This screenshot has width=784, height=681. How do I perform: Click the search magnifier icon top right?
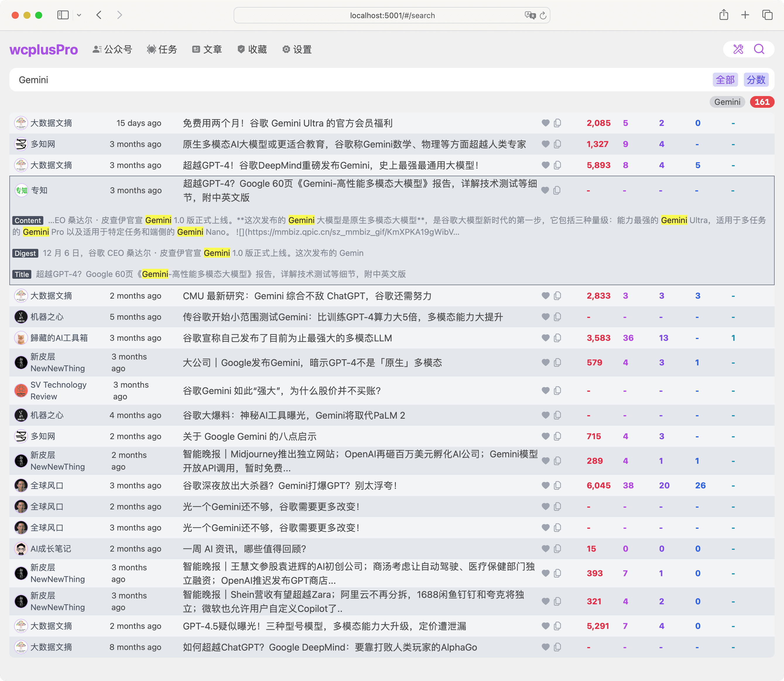[759, 49]
